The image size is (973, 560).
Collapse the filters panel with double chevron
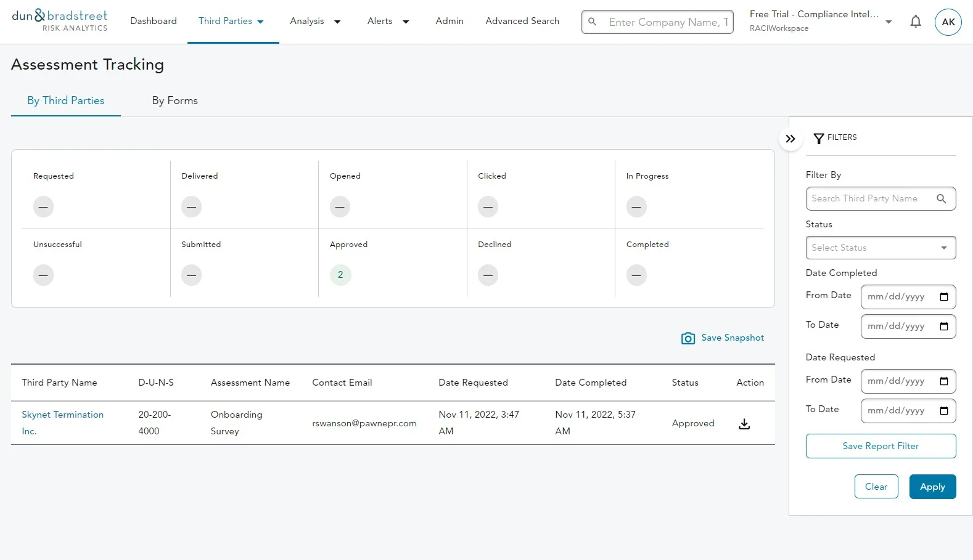tap(790, 139)
